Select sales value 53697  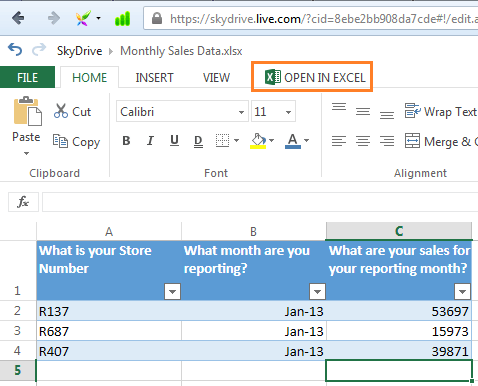399,311
